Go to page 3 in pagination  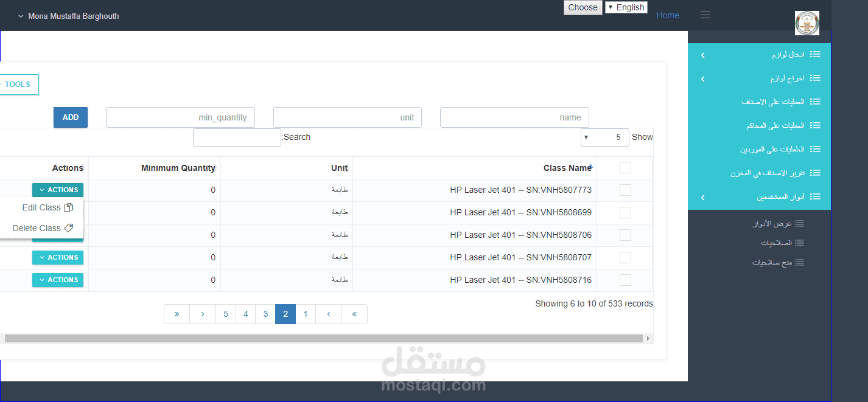pos(265,314)
